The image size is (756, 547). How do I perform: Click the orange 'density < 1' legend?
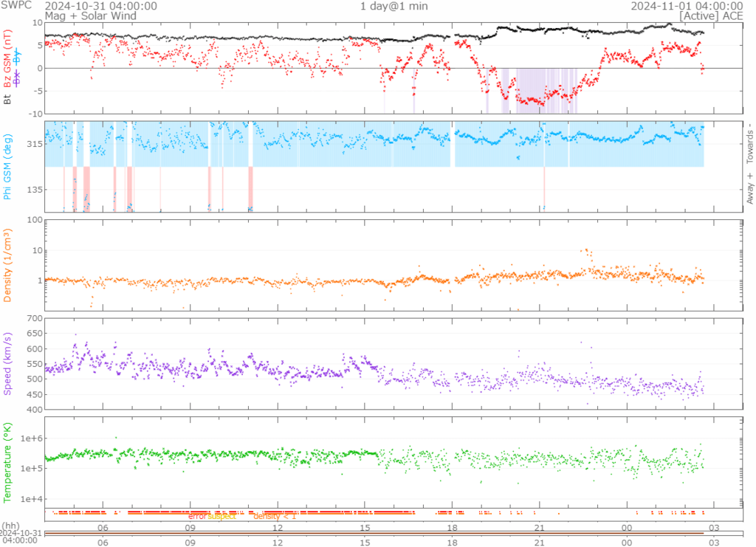click(275, 516)
